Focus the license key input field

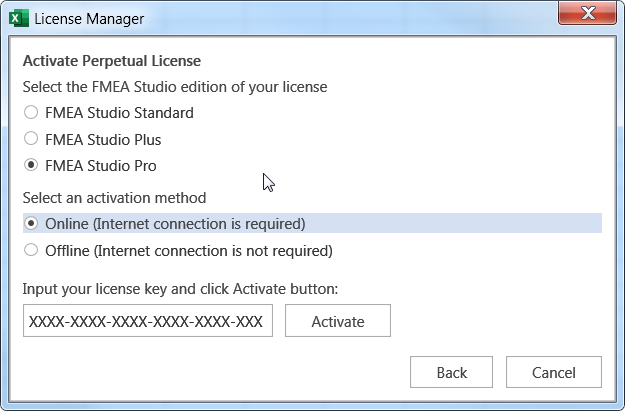point(147,321)
